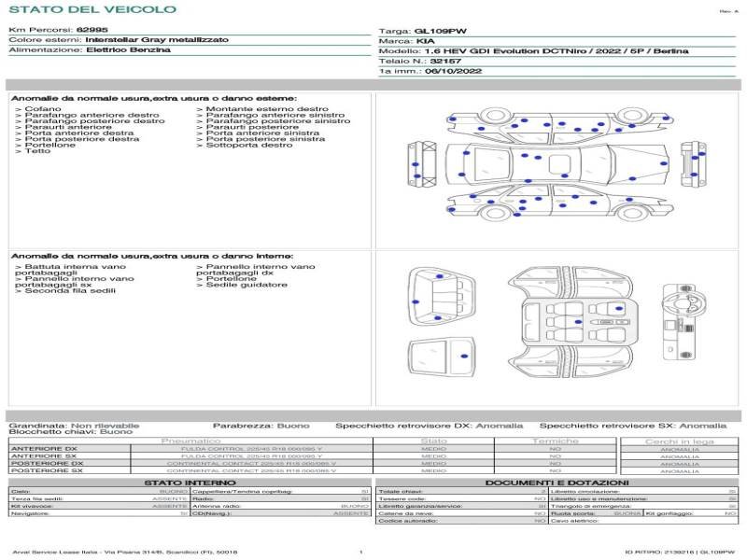Click the Cerchi in lega column header
Image resolution: width=747 pixels, height=560 pixels.
point(679,441)
